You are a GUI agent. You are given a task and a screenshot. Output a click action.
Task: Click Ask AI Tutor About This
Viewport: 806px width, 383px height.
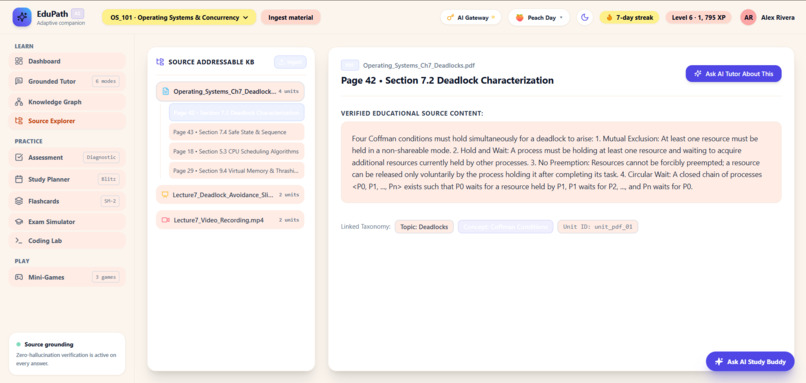pos(734,74)
